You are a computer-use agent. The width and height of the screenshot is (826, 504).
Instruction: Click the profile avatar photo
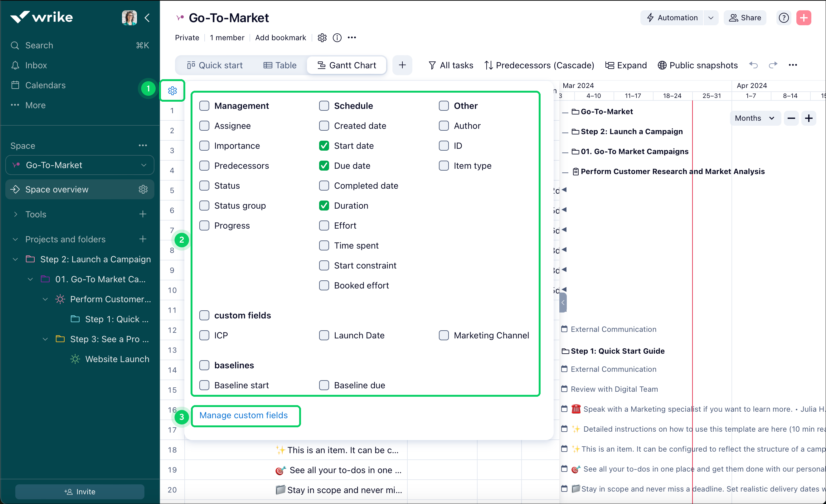(x=129, y=18)
